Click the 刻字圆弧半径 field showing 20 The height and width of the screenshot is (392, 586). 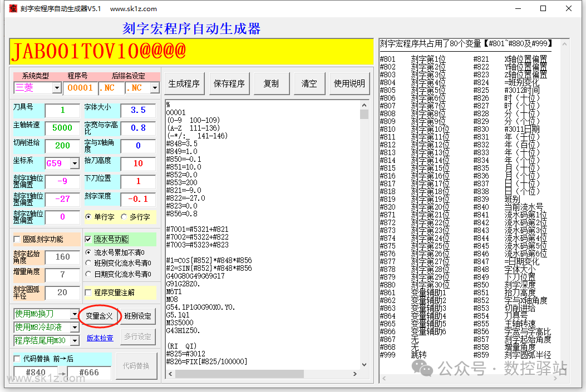[62, 292]
